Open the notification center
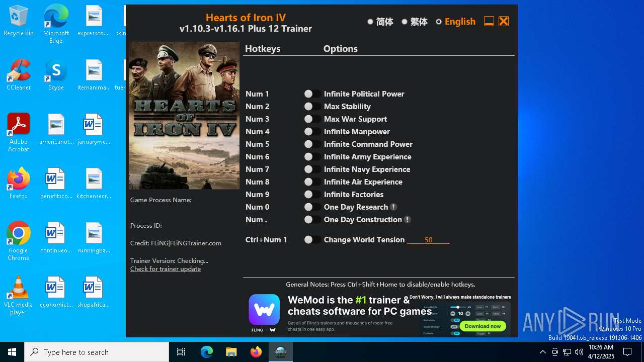 tap(627, 352)
